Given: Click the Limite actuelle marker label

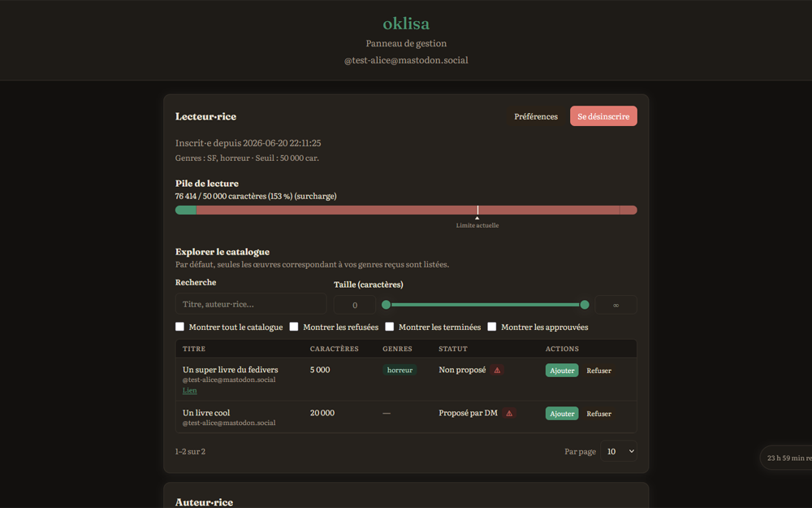Looking at the screenshot, I should point(477,225).
